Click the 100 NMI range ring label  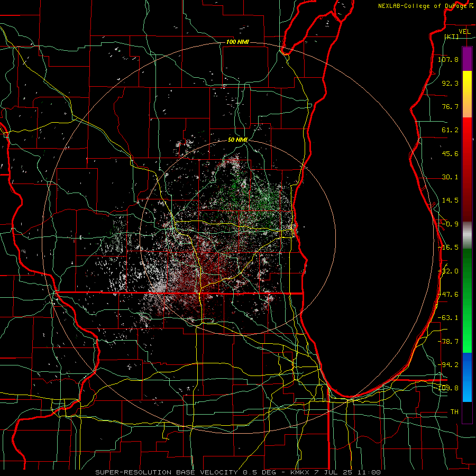(x=237, y=42)
